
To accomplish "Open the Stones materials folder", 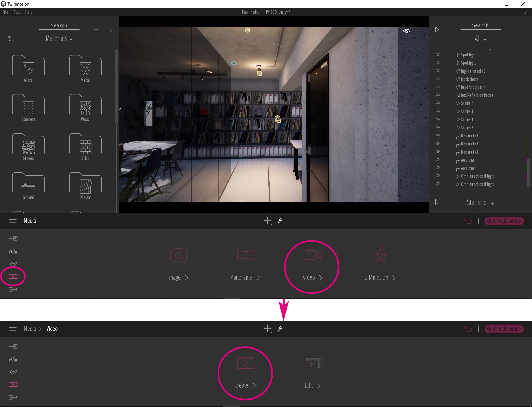I will click(28, 147).
